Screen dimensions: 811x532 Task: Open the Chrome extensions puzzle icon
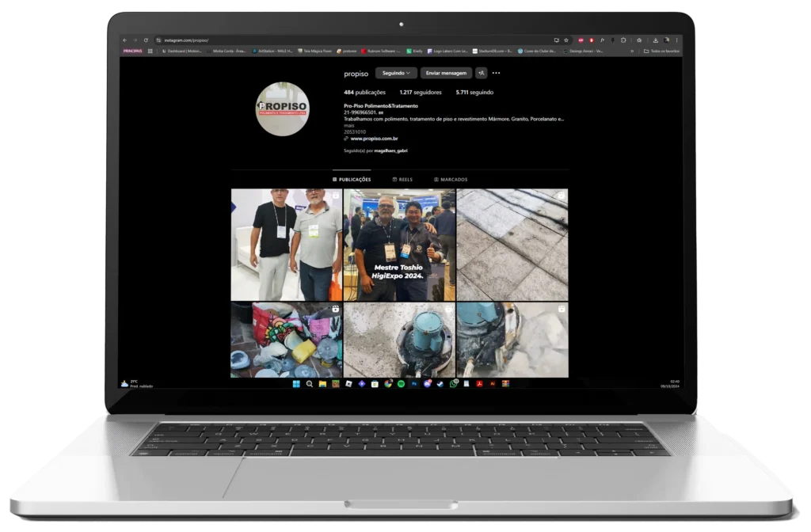pos(623,40)
